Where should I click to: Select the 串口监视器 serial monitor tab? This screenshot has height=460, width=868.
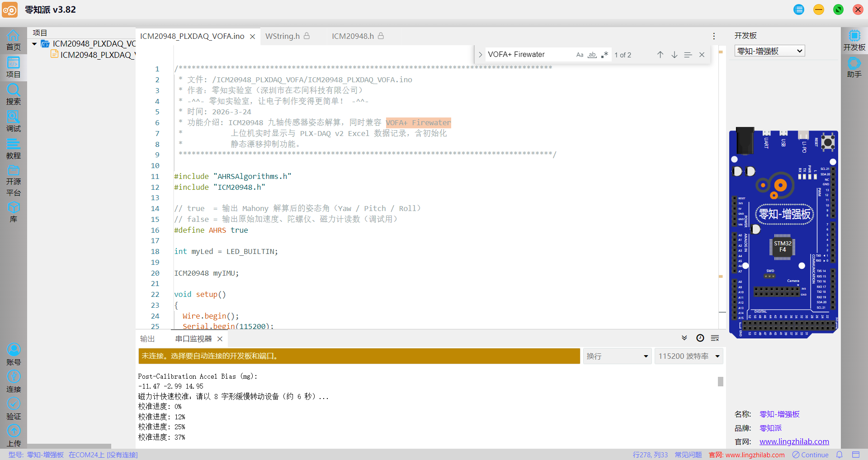[x=193, y=339]
